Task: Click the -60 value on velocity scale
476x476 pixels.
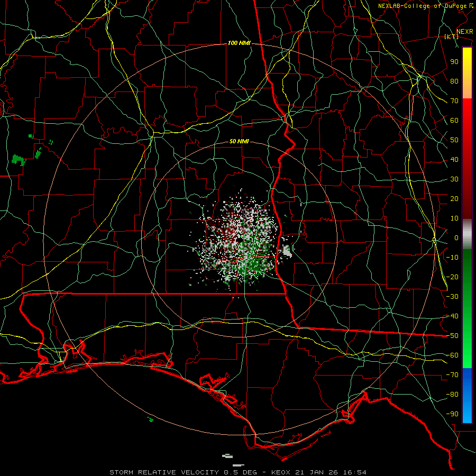Action: pyautogui.click(x=452, y=355)
